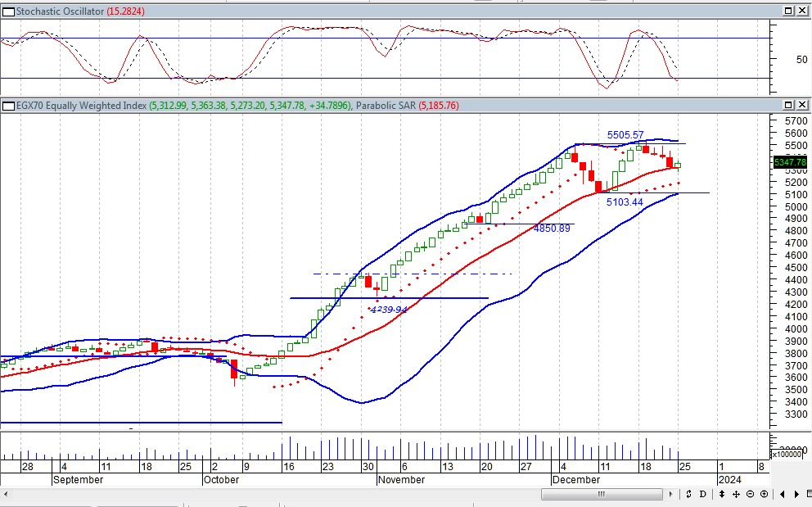The height and width of the screenshot is (507, 812).
Task: Click the horizontal scrollbar left arrow
Action: point(7,494)
